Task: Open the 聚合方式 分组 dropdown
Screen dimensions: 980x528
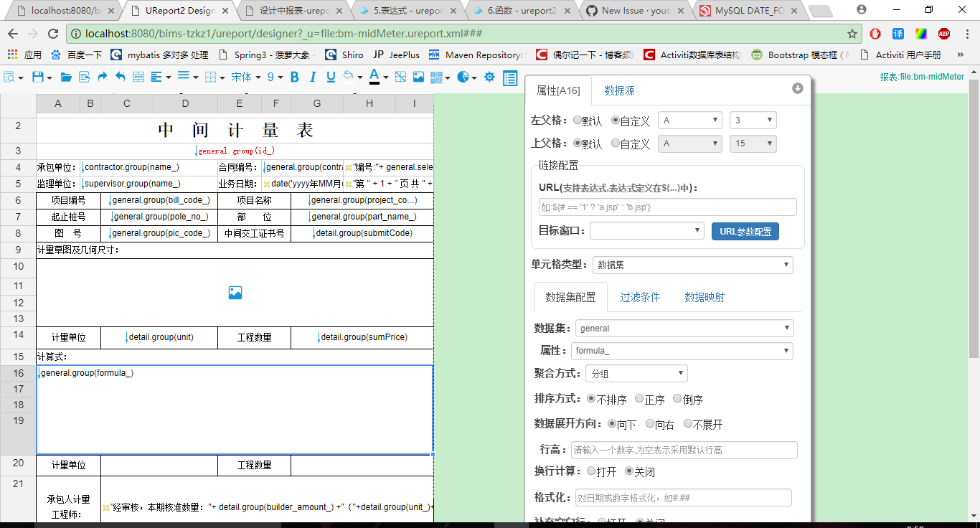Action: 636,374
